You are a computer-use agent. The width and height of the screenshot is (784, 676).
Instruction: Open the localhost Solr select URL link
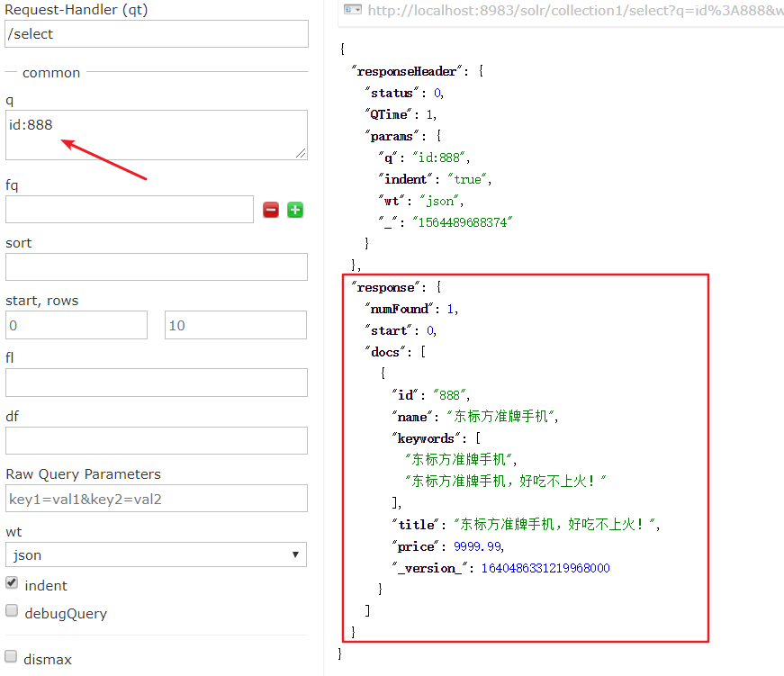pos(575,11)
